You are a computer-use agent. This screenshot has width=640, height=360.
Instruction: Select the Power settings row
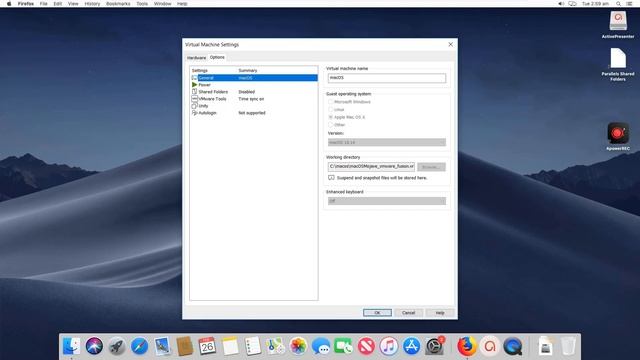coord(254,85)
